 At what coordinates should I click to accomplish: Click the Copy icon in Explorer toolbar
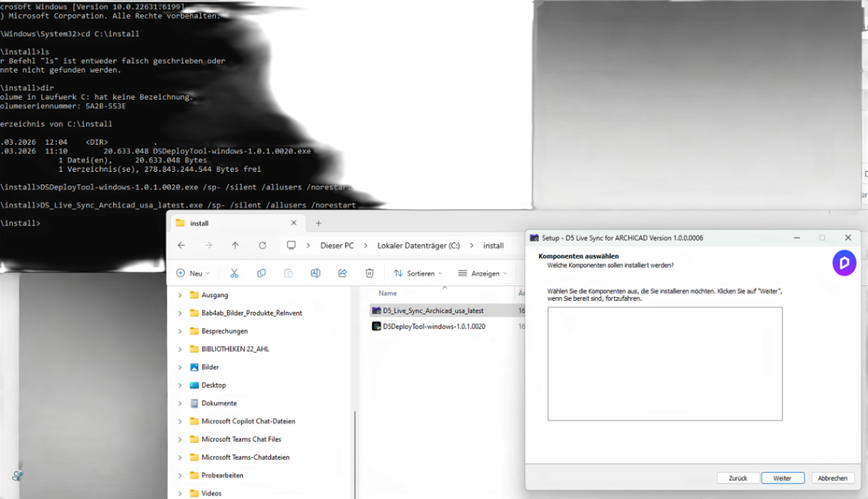pos(261,273)
